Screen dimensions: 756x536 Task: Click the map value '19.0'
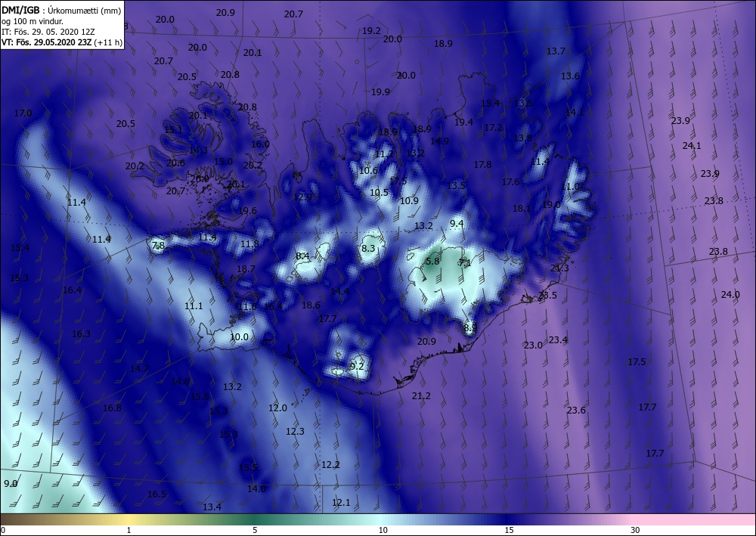(552, 204)
